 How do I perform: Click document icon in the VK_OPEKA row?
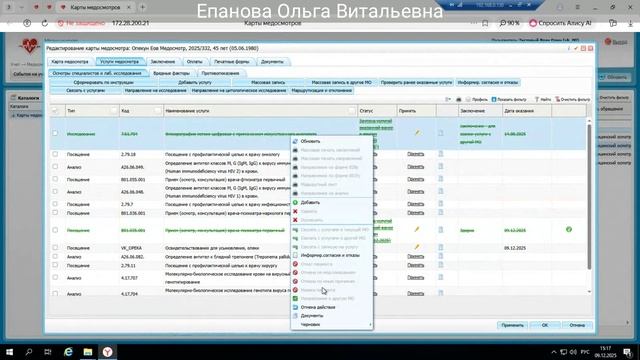click(x=440, y=247)
